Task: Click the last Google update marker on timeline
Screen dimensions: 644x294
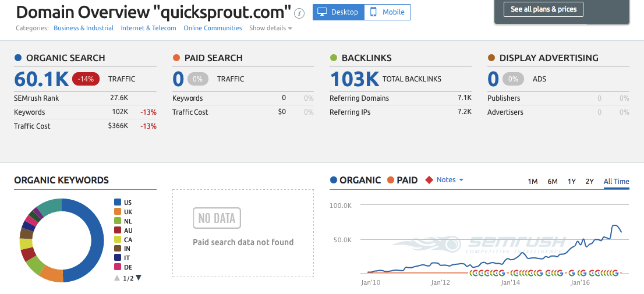Action: point(615,272)
